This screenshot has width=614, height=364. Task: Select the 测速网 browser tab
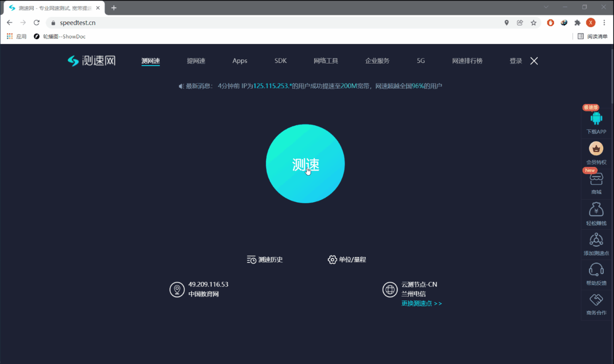click(54, 8)
